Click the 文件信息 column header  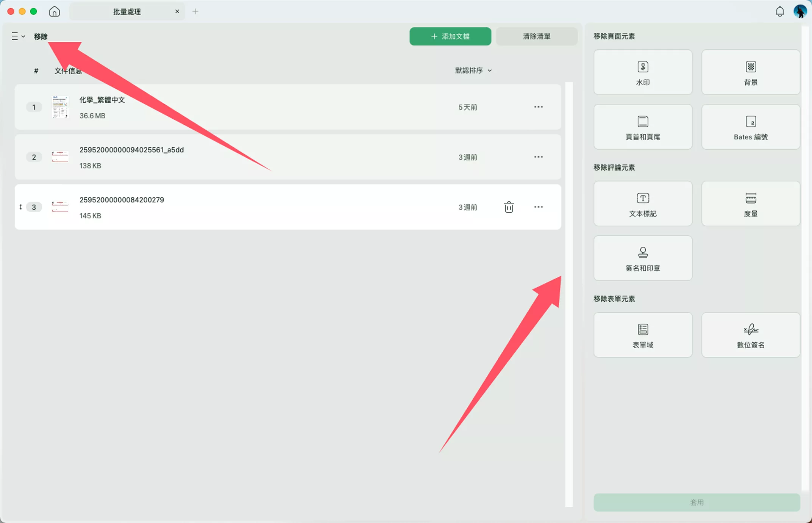click(68, 70)
